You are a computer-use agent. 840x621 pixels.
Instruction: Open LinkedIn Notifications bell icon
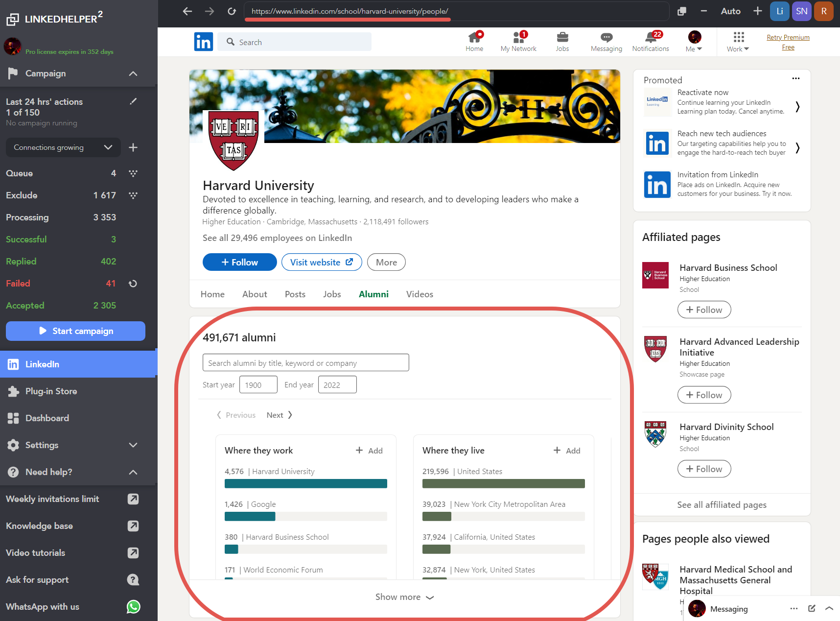[650, 38]
